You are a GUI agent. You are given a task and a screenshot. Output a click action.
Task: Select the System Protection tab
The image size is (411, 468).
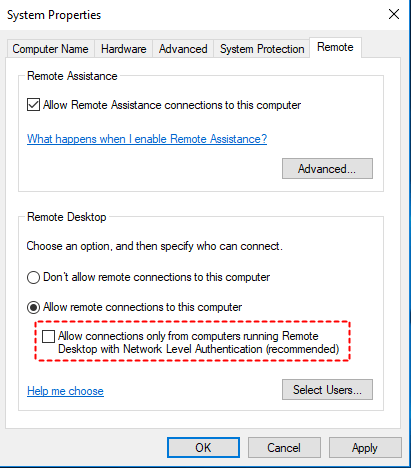point(262,49)
